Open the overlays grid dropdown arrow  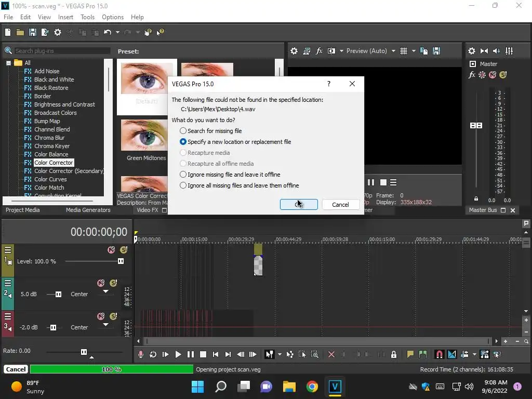(414, 51)
